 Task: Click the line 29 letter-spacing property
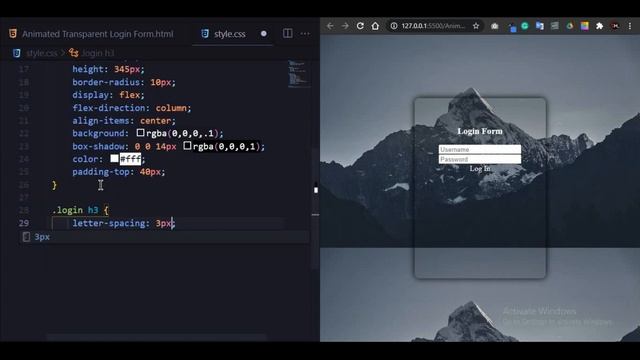coord(109,223)
